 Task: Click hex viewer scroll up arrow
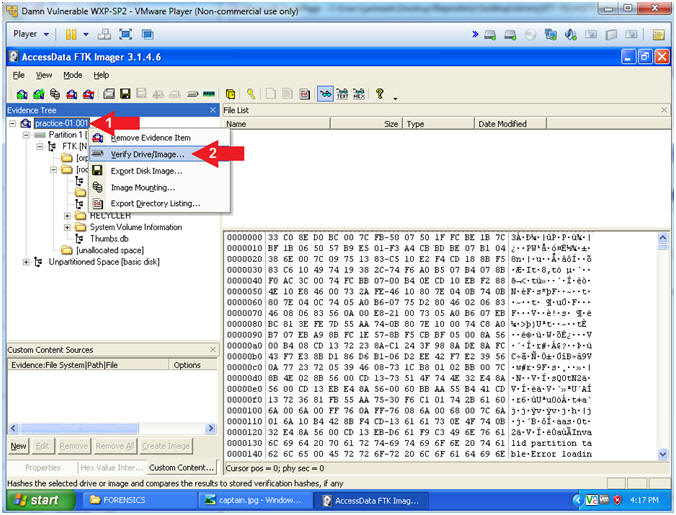(663, 237)
